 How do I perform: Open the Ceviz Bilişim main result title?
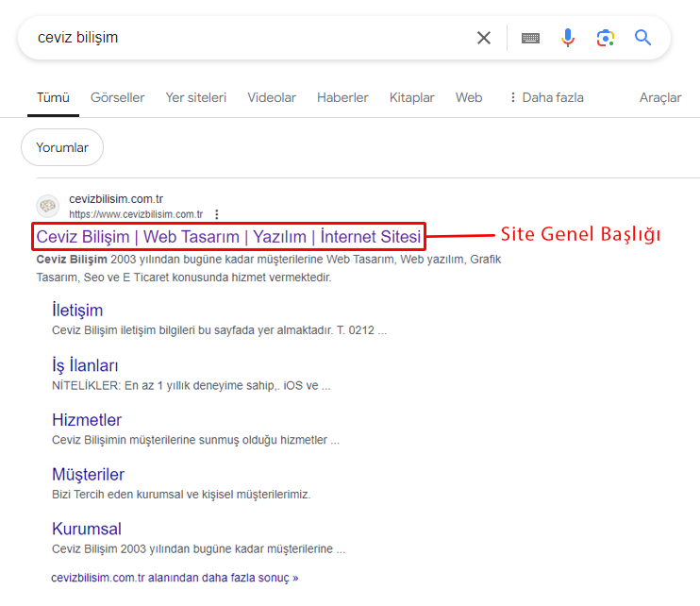[x=228, y=237]
